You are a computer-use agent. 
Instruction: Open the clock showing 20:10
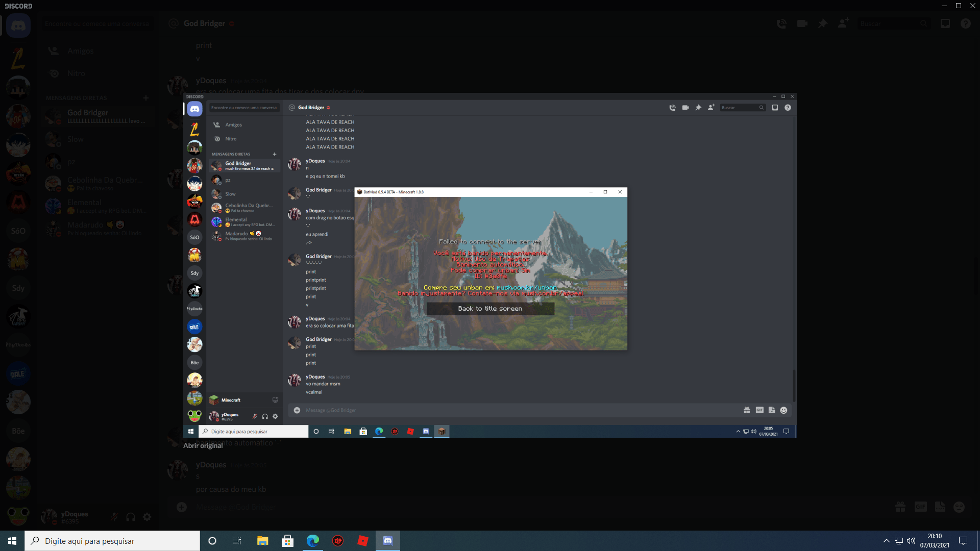click(935, 541)
